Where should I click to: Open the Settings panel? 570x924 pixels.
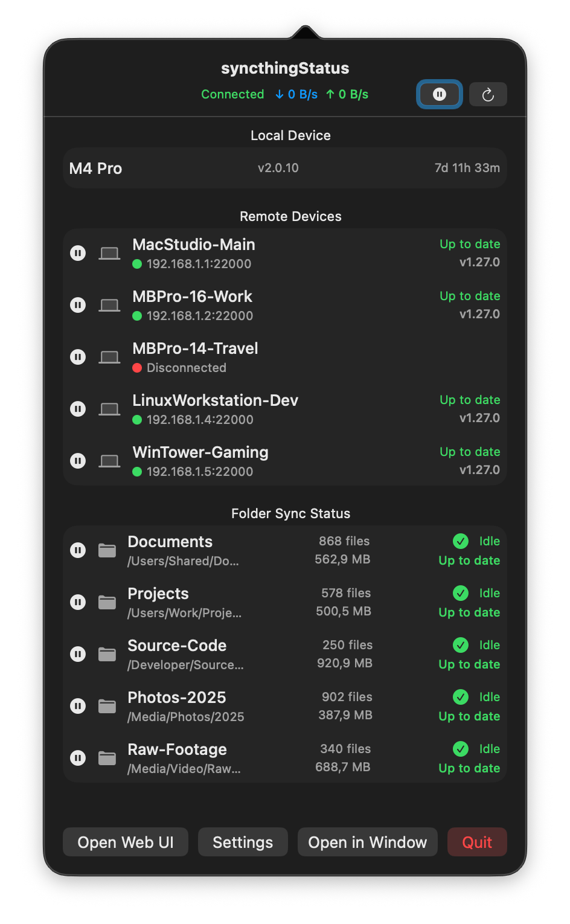[x=243, y=842]
